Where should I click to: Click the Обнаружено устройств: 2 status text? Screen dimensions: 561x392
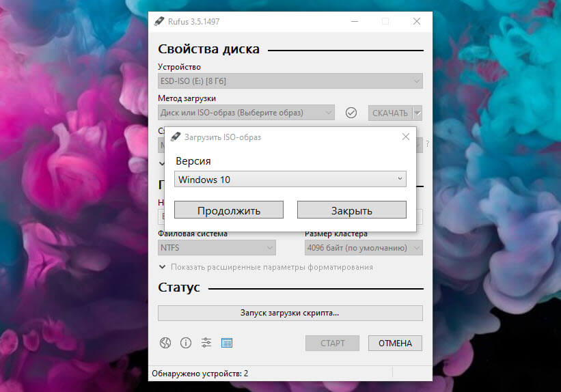(x=200, y=374)
